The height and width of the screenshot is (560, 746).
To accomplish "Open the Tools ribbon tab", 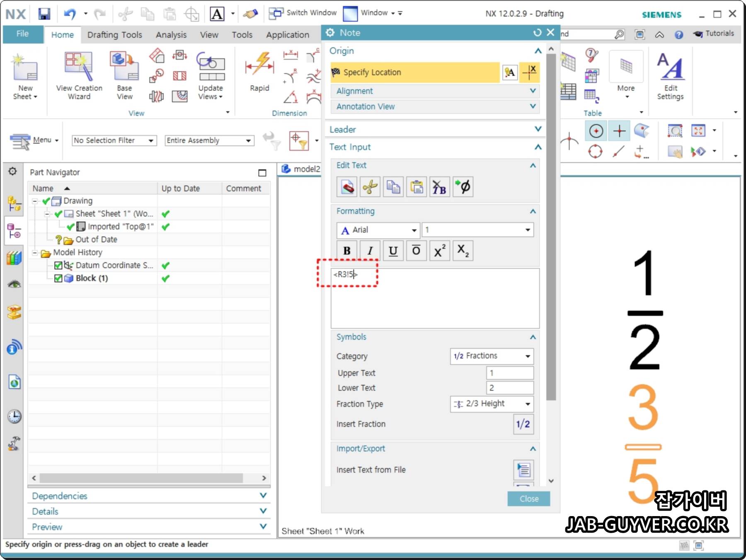I will (x=242, y=35).
